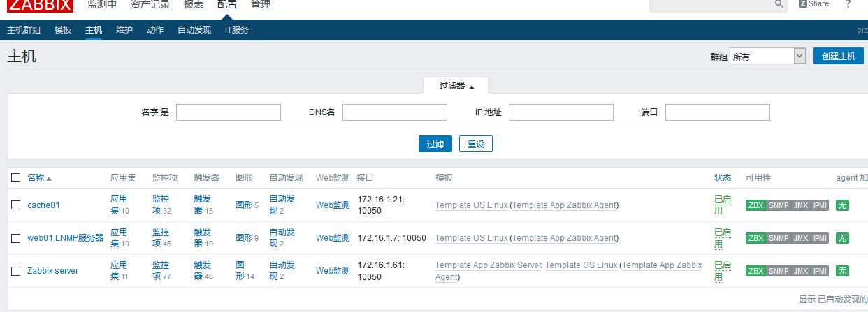
Task: Click JMX availability badge for cache01
Action: (x=801, y=205)
